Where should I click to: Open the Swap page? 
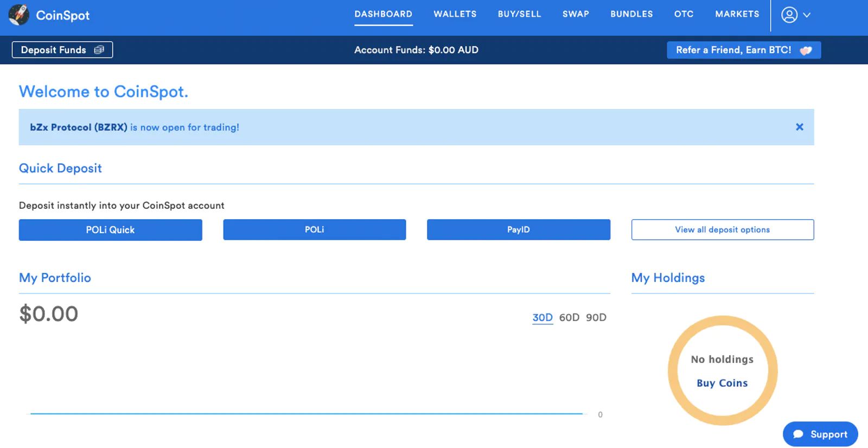point(576,14)
